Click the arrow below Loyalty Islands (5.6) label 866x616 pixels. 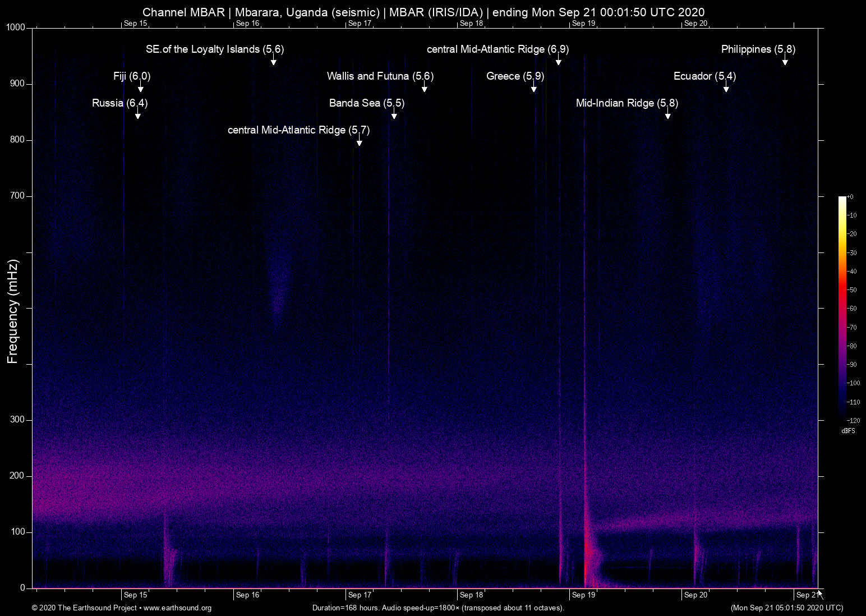click(x=274, y=61)
